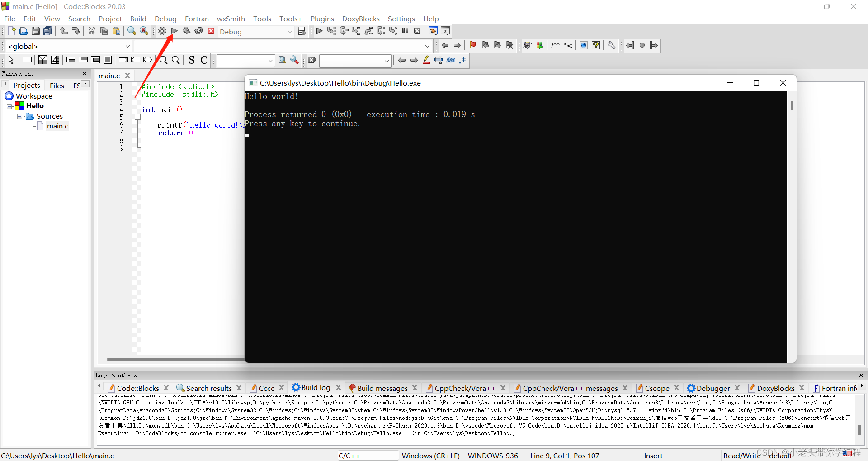Screen dimensions: 868x461
Task: Toggle selected text only search option
Action: pyautogui.click(x=439, y=60)
